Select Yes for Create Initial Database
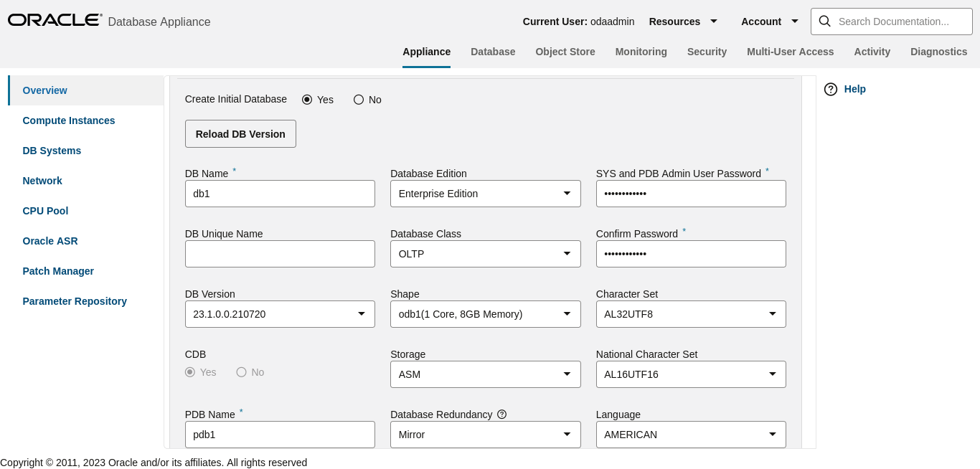 [x=307, y=100]
